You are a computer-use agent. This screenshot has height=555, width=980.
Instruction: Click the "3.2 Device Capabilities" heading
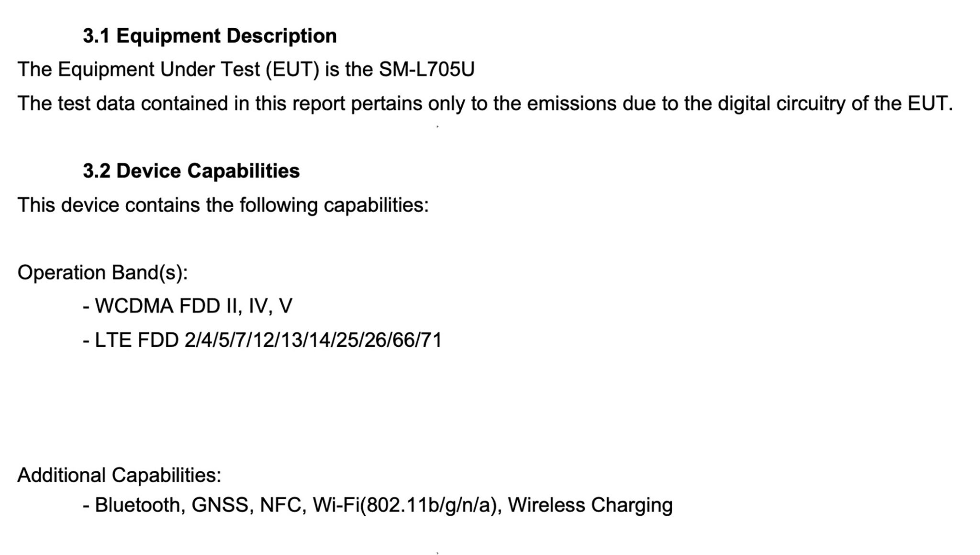pos(191,171)
